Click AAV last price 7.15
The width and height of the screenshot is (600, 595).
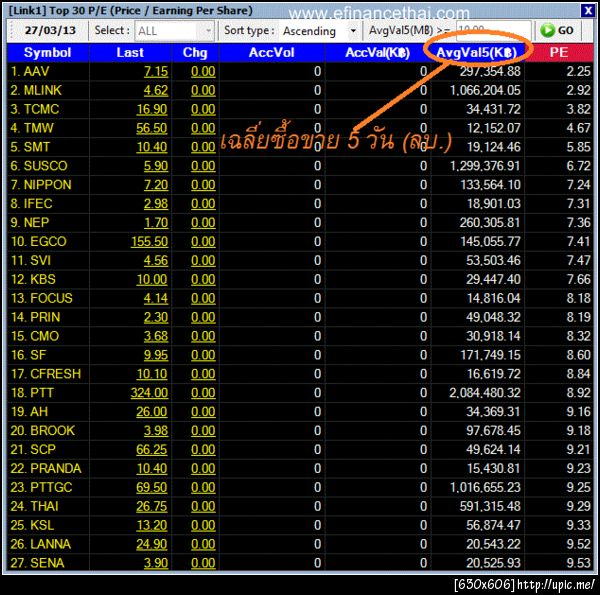point(156,72)
